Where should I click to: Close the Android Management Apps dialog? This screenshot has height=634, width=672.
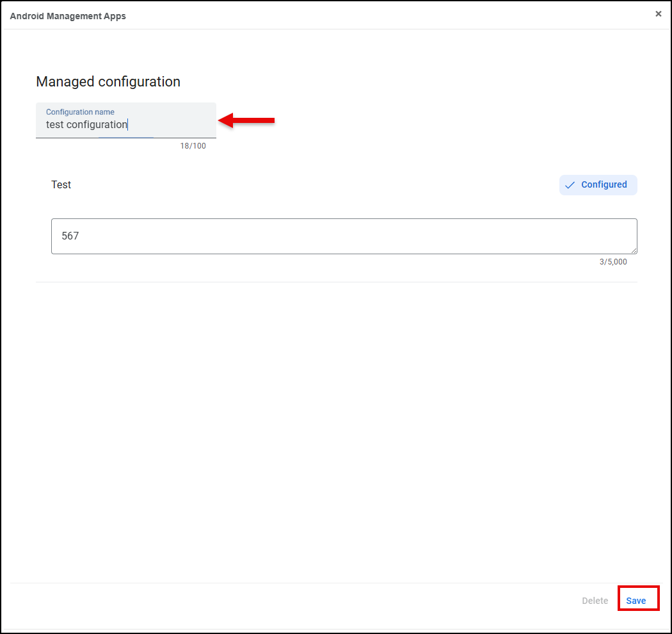pos(658,13)
